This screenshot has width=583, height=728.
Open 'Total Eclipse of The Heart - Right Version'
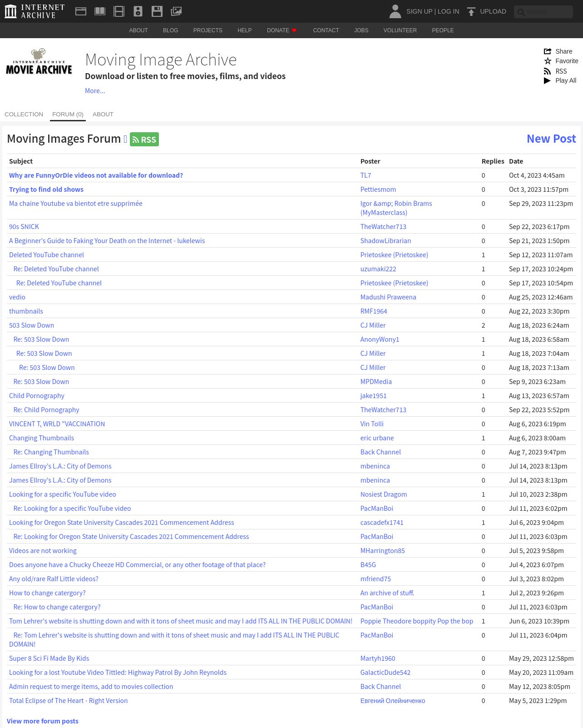coord(68,701)
